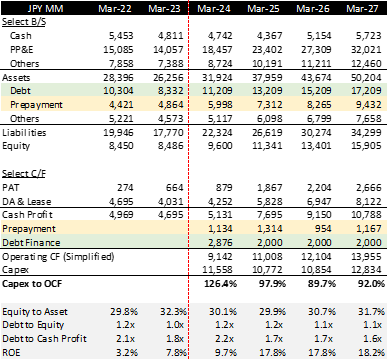Click Cash value 5,453 for Mar-22
This screenshot has width=388, height=360.
click(x=121, y=36)
